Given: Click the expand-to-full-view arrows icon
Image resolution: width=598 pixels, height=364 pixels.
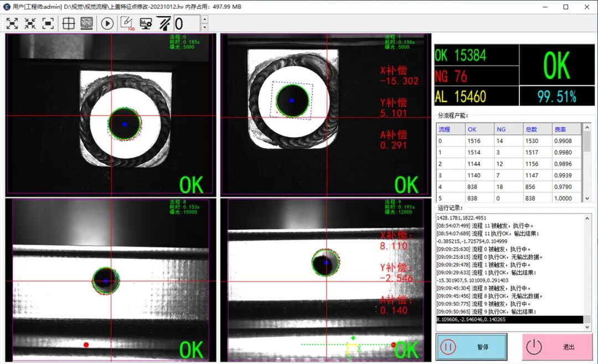Looking at the screenshot, I should pos(12,24).
